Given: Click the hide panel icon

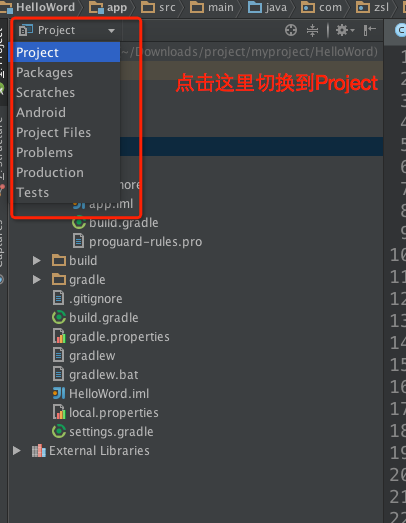Looking at the screenshot, I should (x=370, y=30).
